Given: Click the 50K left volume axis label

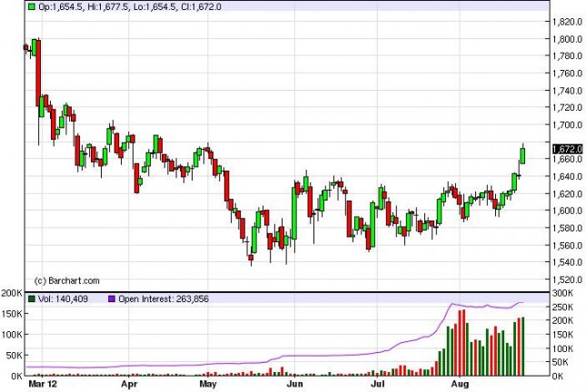Looking at the screenshot, I should 14,356.
